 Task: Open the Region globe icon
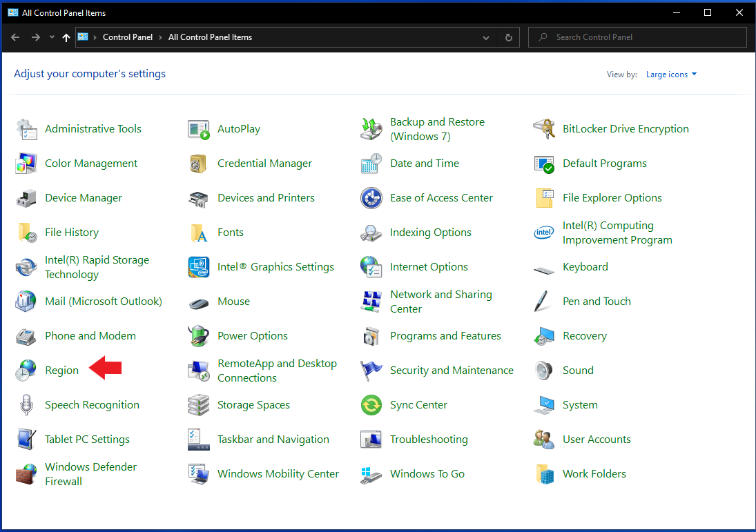point(26,370)
